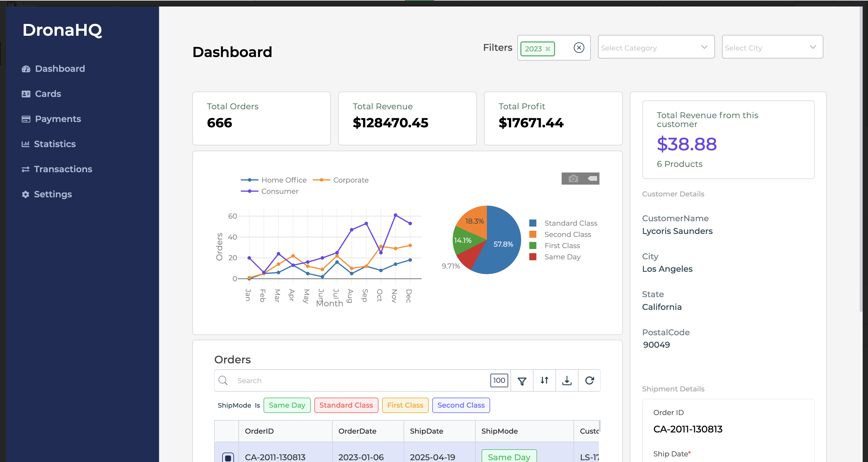Screen dimensions: 868x462
Task: Refresh the Orders table
Action: click(x=589, y=380)
